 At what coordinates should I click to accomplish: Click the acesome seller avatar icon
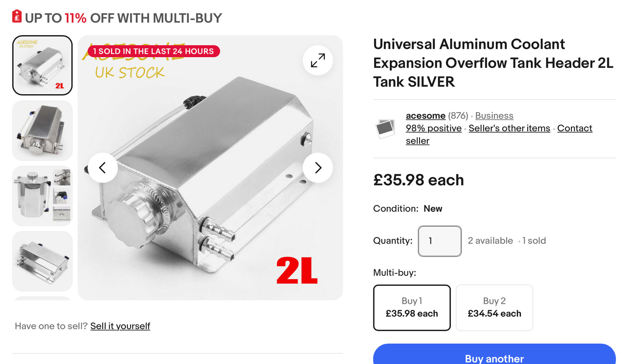[x=385, y=128]
